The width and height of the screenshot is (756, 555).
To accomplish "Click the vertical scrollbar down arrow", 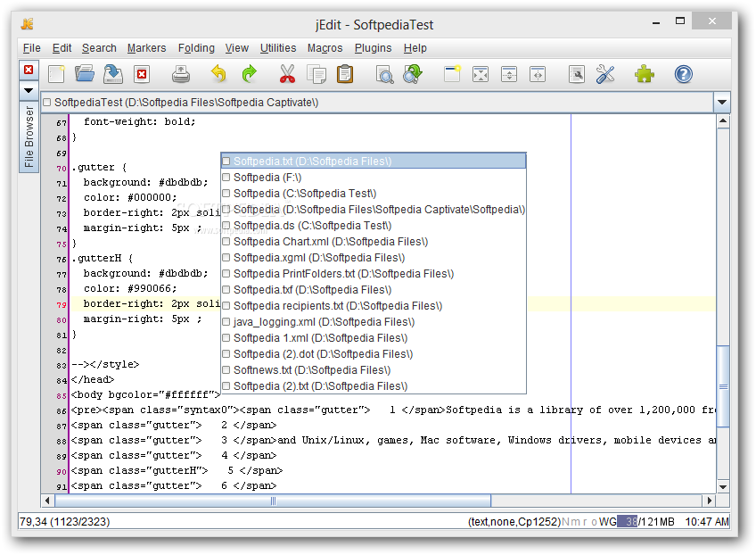I will pos(723,487).
